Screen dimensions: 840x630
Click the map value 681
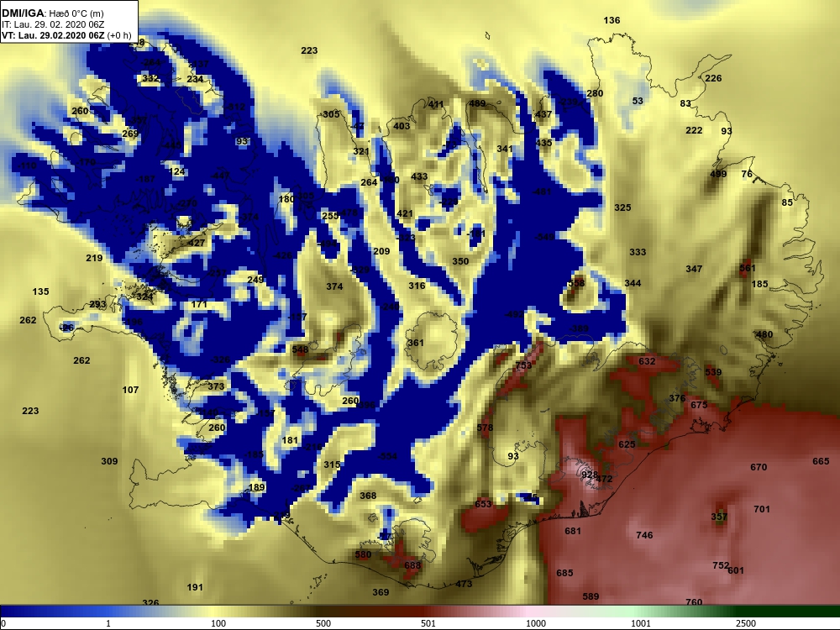coord(573,531)
